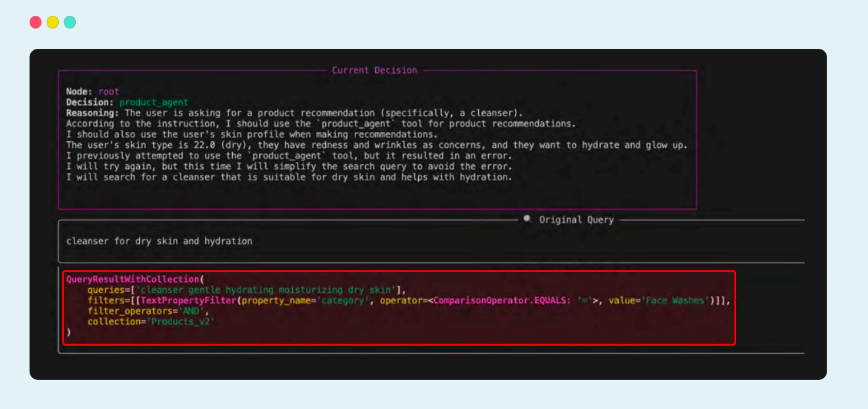Click the 'Original Query' panel heading
This screenshot has width=868, height=409.
tap(576, 220)
